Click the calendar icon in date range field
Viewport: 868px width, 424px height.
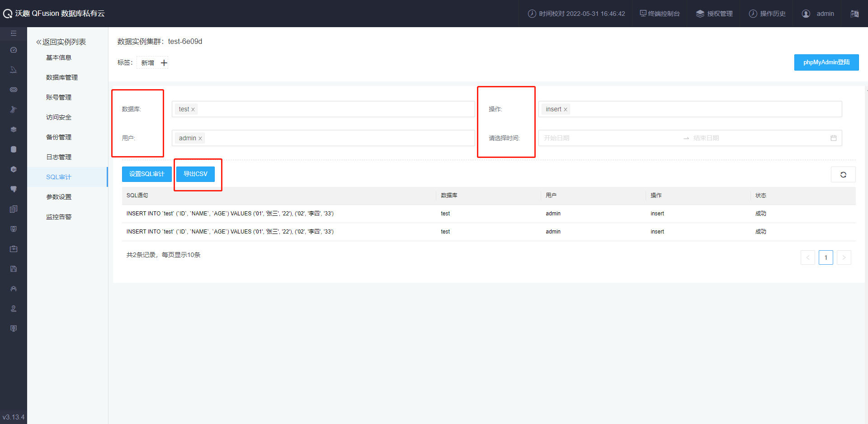click(833, 138)
